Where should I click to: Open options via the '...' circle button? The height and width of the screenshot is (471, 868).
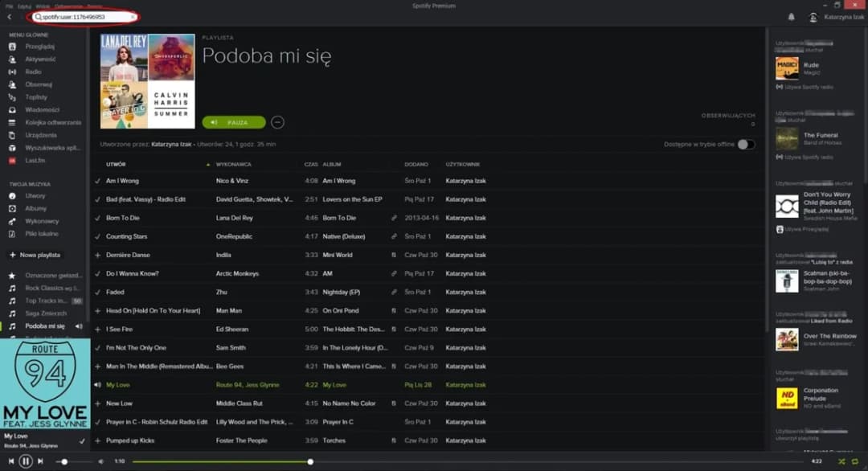click(278, 121)
